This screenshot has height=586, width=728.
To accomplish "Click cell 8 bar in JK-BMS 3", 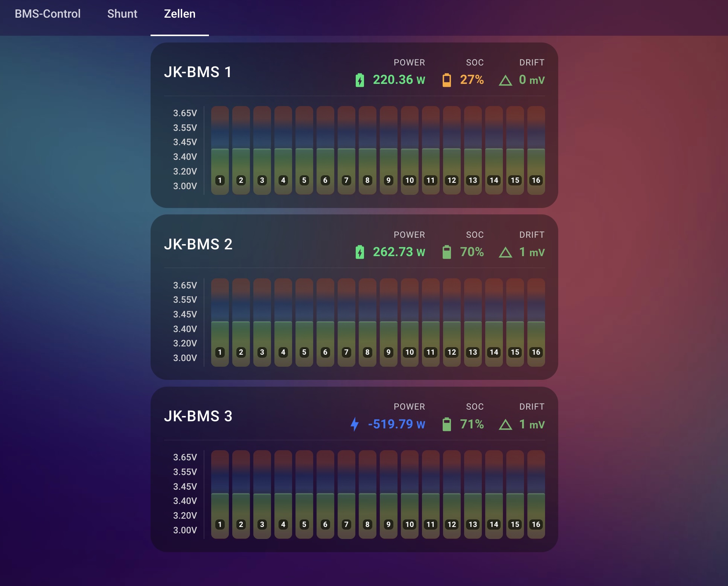I will (x=367, y=504).
